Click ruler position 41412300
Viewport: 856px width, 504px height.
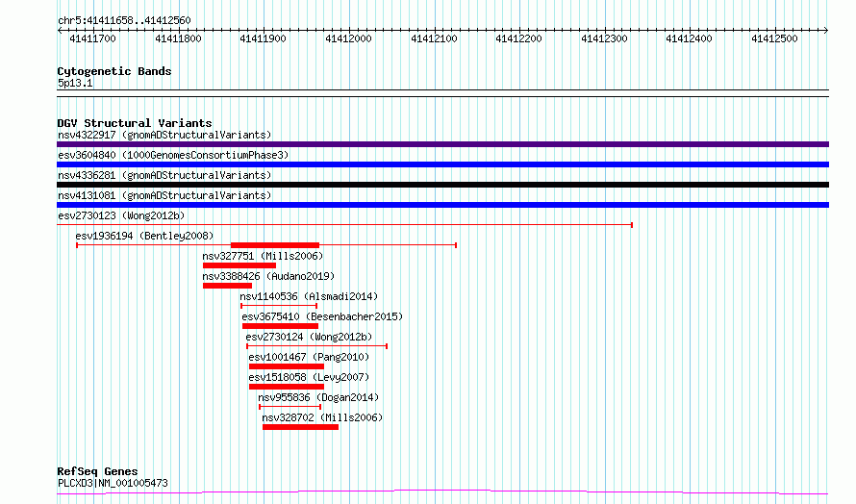(604, 38)
